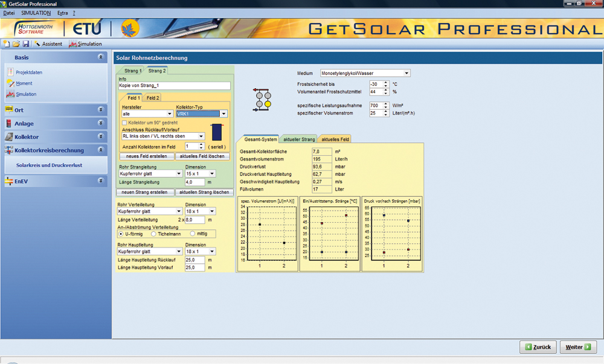
Task: Open the Hauptleitung Dimension dropdown
Action: click(x=212, y=252)
